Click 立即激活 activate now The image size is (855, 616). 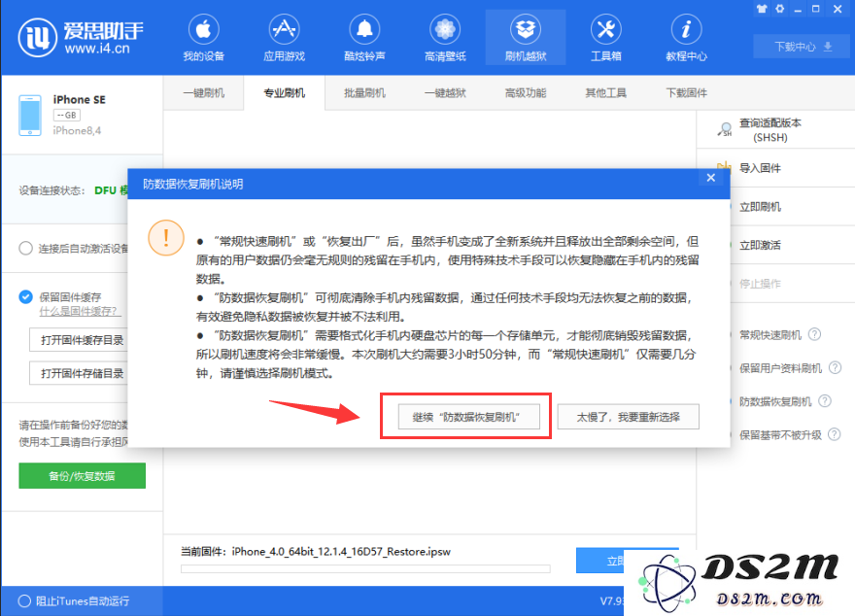tap(760, 245)
